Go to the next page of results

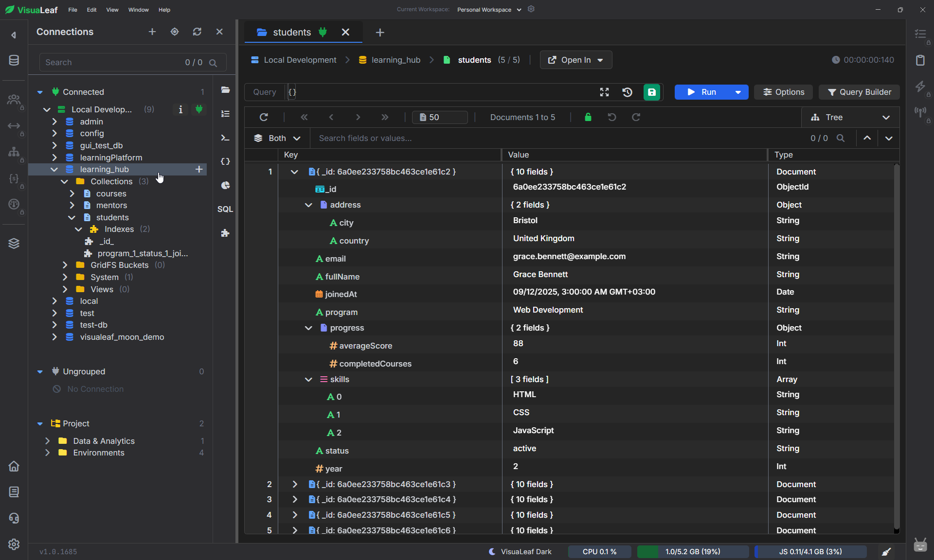[358, 117]
